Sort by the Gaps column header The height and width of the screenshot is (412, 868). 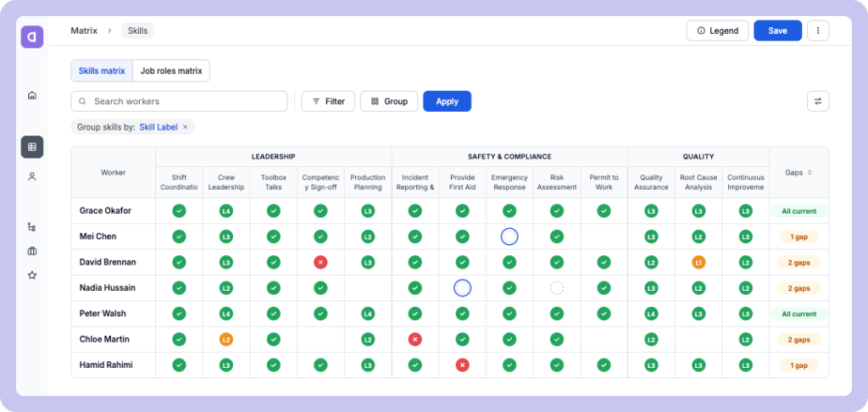pos(798,172)
